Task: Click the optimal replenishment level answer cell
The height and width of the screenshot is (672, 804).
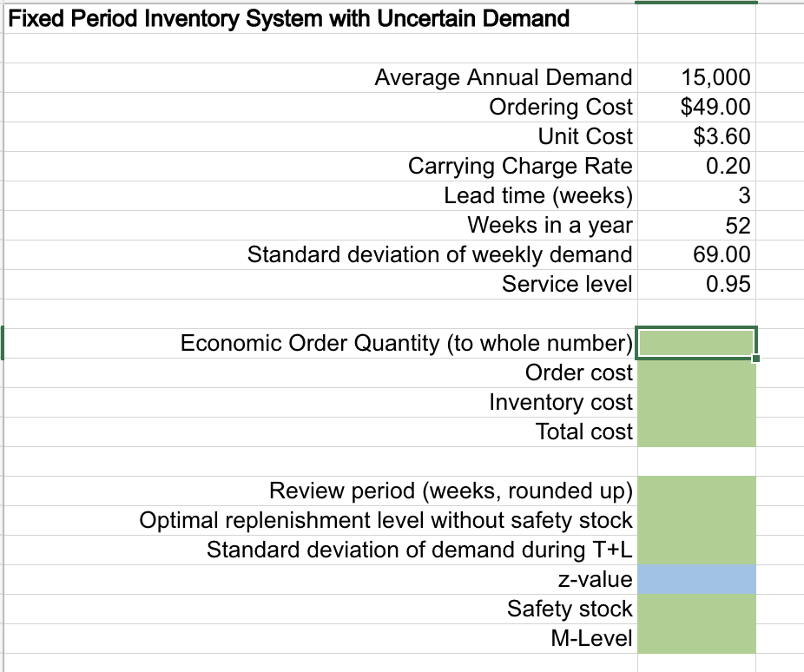Action: 695,520
